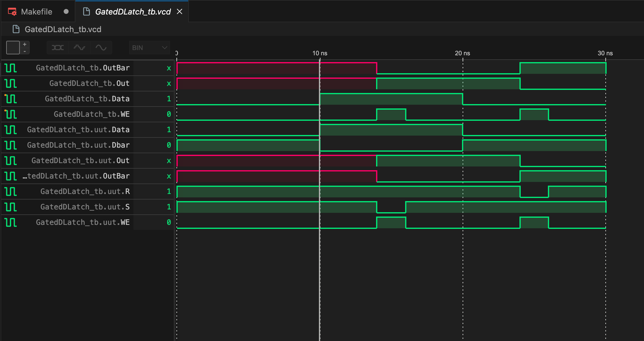Close the GatedDLatch_tb.vcd tab
The height and width of the screenshot is (341, 644).
[x=180, y=12]
